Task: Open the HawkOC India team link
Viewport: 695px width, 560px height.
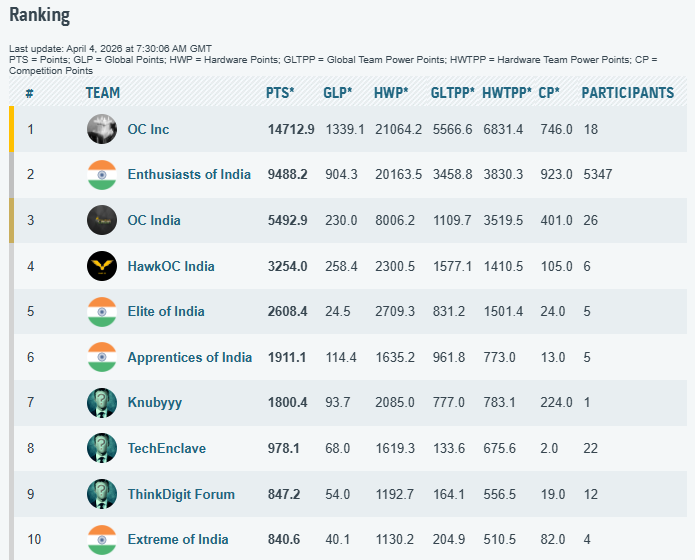Action: point(171,266)
